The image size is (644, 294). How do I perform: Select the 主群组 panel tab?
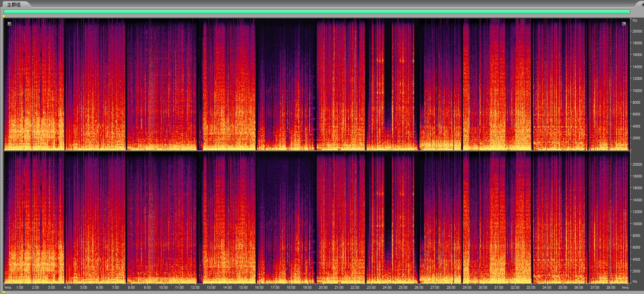[14, 5]
